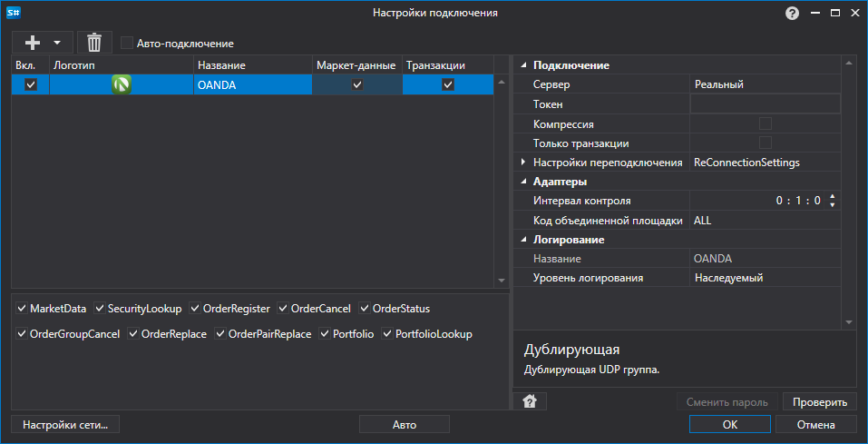Image resolution: width=868 pixels, height=444 pixels.
Task: Click the question mark help icon
Action: 792,14
